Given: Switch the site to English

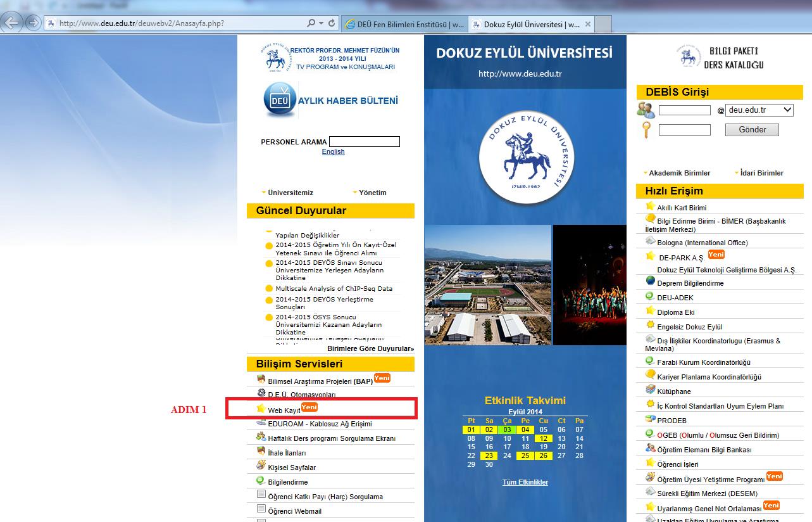Looking at the screenshot, I should [x=333, y=152].
